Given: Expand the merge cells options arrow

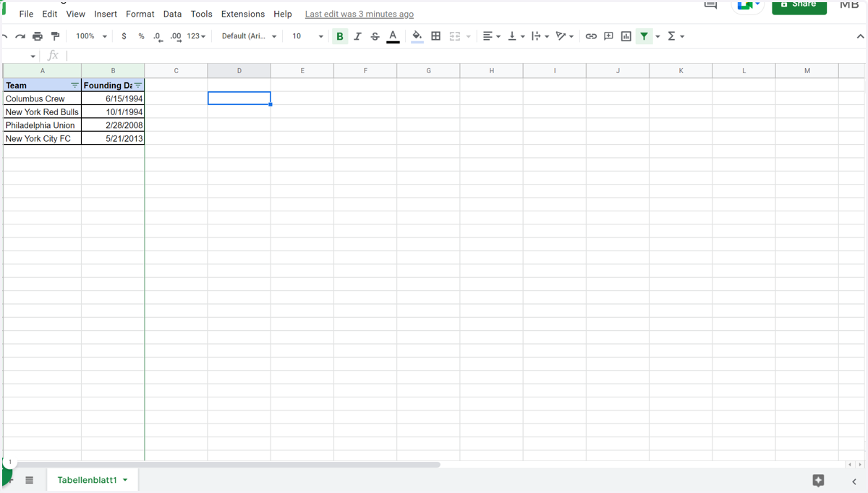Looking at the screenshot, I should 469,36.
